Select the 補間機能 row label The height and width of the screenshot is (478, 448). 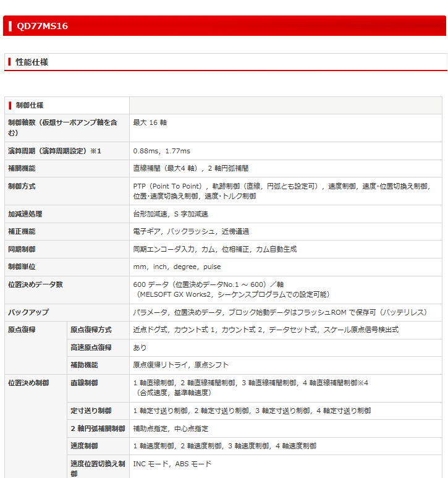click(x=22, y=168)
